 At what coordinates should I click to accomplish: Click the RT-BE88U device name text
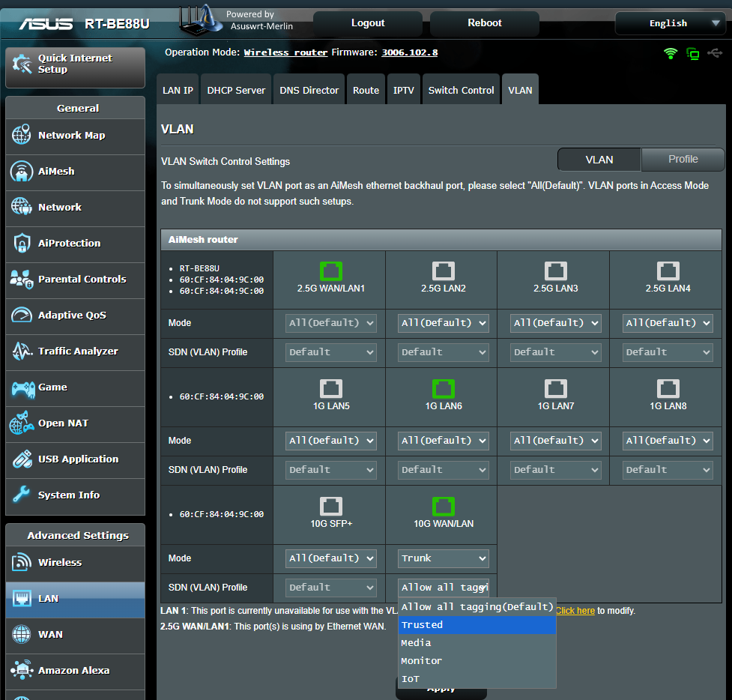[199, 268]
